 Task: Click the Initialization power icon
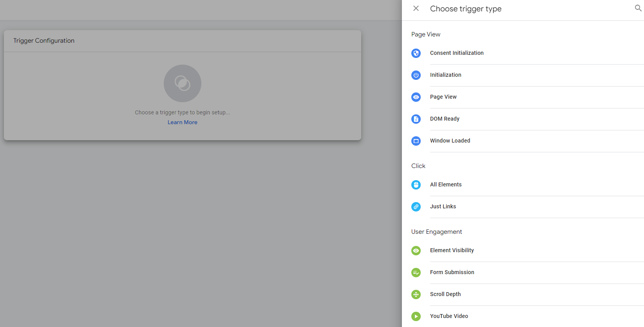416,75
